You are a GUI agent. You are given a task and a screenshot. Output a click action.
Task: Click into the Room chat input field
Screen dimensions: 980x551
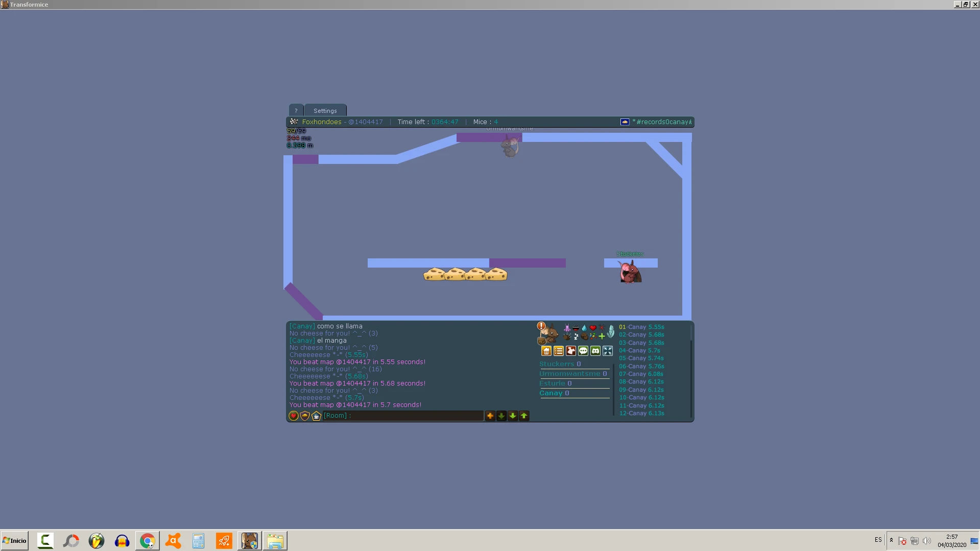pyautogui.click(x=403, y=416)
